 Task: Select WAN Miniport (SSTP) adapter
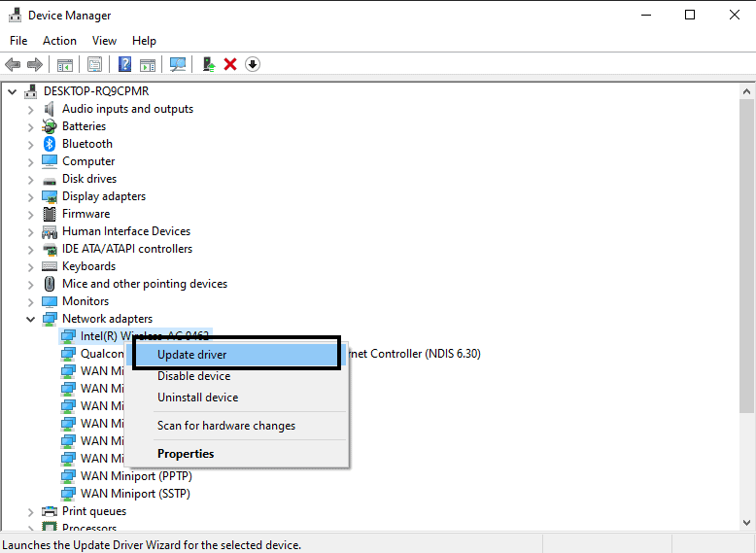tap(135, 493)
